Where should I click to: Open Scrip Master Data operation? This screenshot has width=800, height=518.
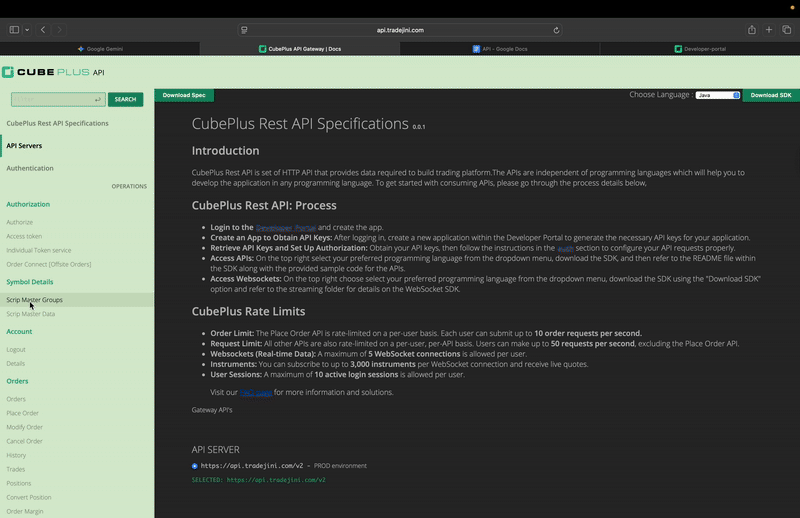[31, 314]
